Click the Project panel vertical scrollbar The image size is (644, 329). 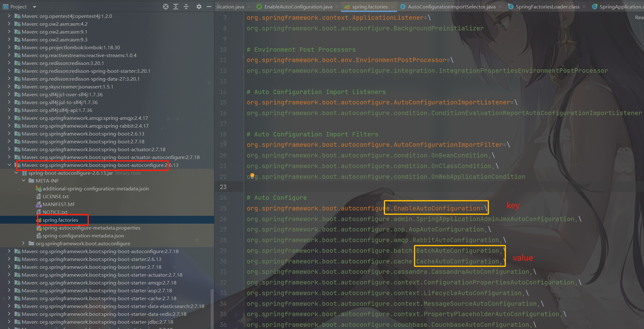[212, 308]
